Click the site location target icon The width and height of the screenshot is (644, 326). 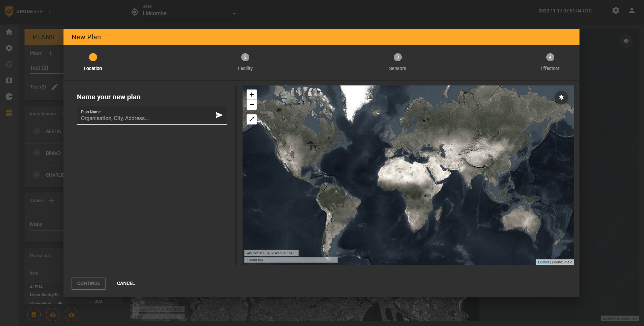point(135,12)
